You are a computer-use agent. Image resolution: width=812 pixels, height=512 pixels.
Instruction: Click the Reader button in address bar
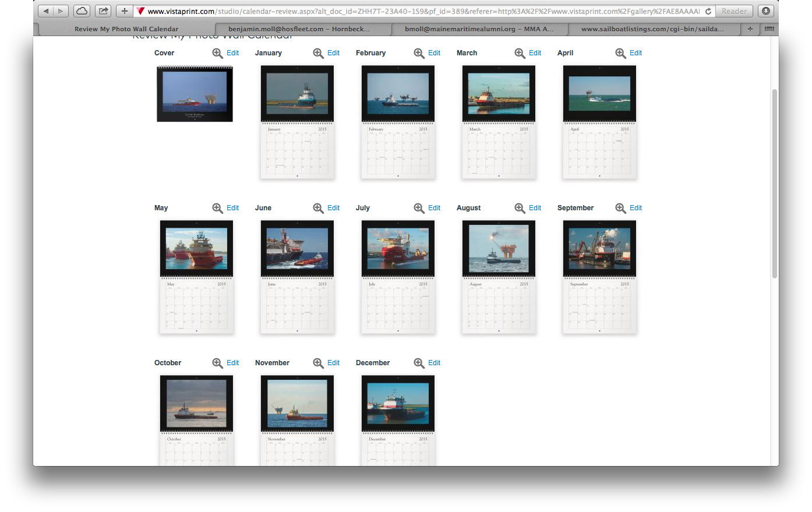(734, 11)
